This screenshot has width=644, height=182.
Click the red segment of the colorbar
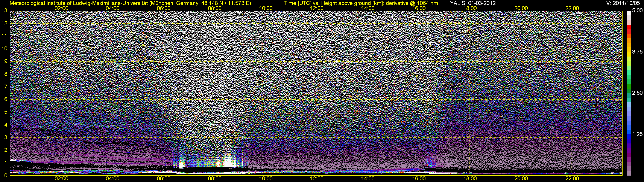tap(629, 29)
